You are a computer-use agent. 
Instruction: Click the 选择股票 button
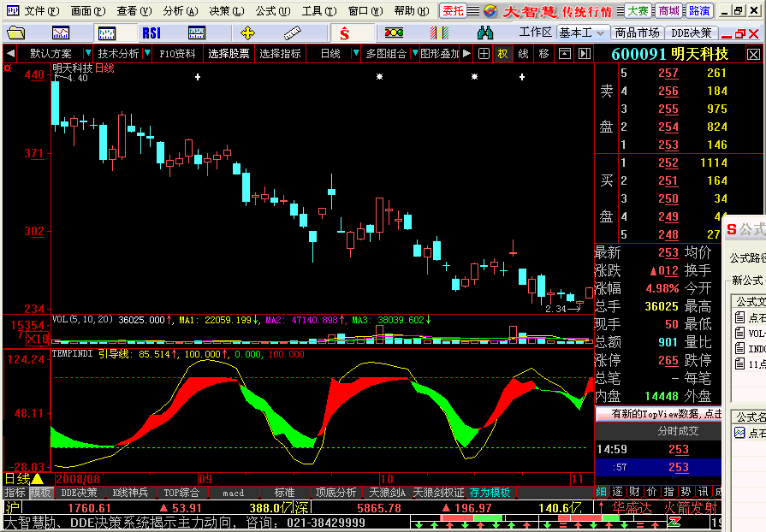(229, 54)
